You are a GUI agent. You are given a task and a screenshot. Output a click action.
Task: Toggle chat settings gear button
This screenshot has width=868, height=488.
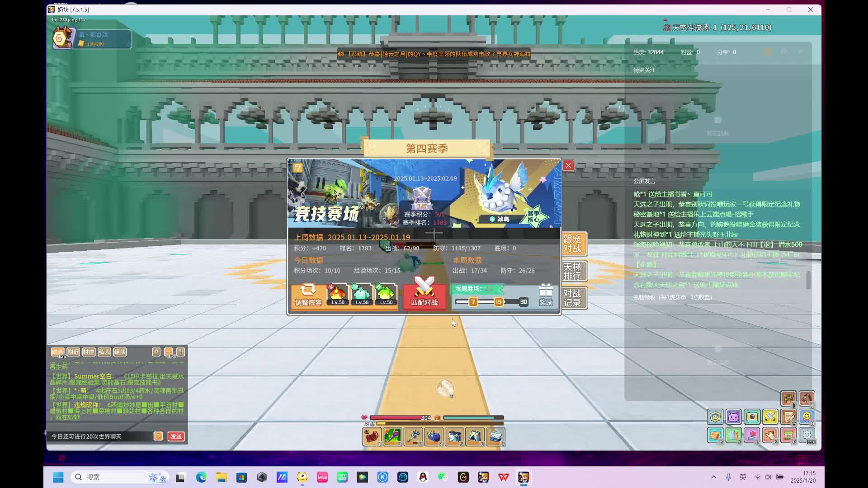coord(156,352)
